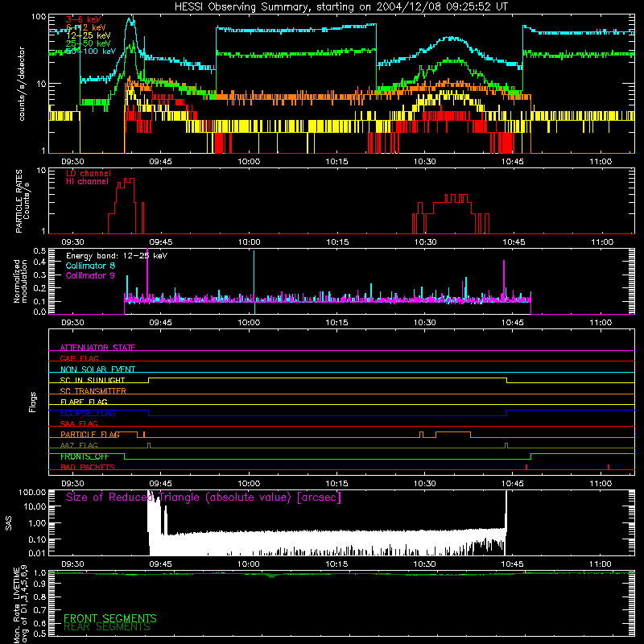Select the green 25-50 keV legend label
Viewport: 644px width, 644px height.
[89, 43]
